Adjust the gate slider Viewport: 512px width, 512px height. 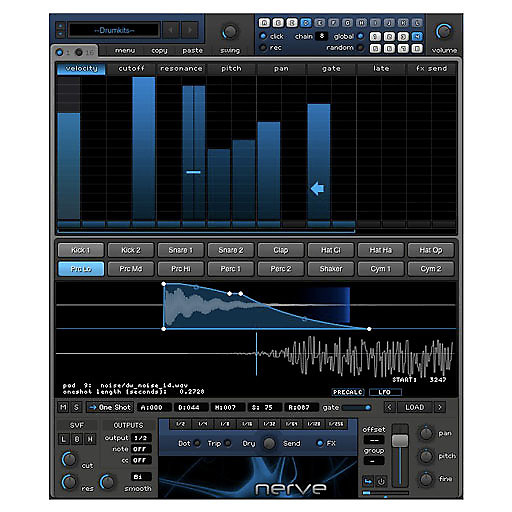[356, 407]
